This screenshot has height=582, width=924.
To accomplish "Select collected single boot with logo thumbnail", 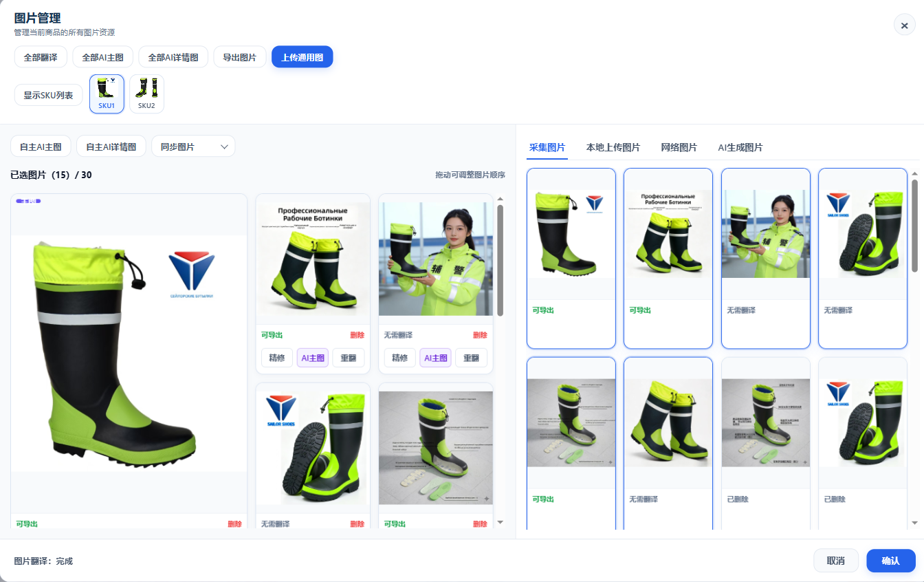I will (571, 234).
